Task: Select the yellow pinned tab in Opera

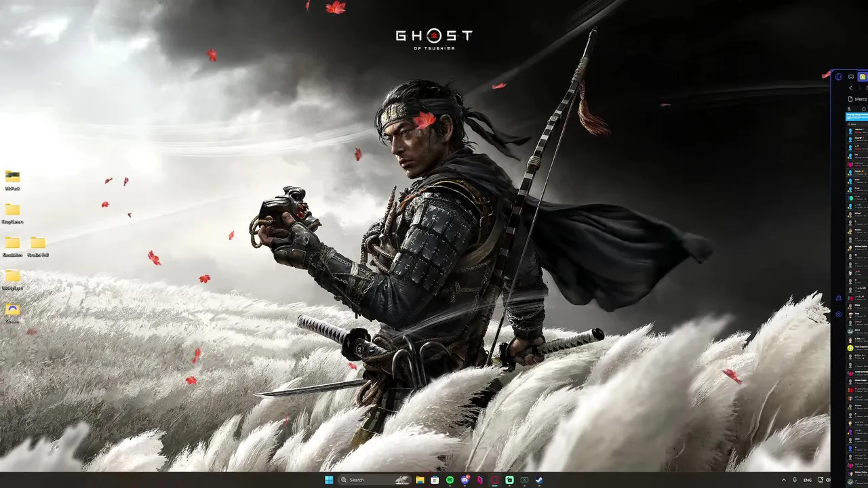Action: tap(863, 77)
